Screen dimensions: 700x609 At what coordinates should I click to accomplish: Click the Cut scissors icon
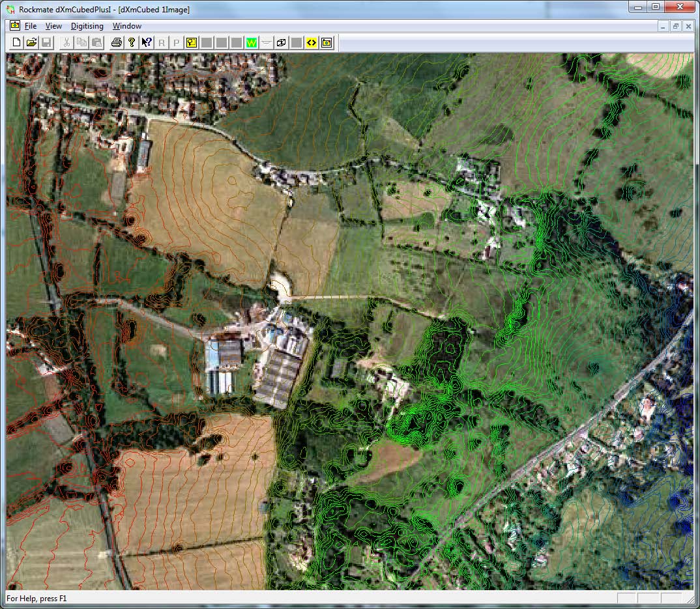[66, 42]
